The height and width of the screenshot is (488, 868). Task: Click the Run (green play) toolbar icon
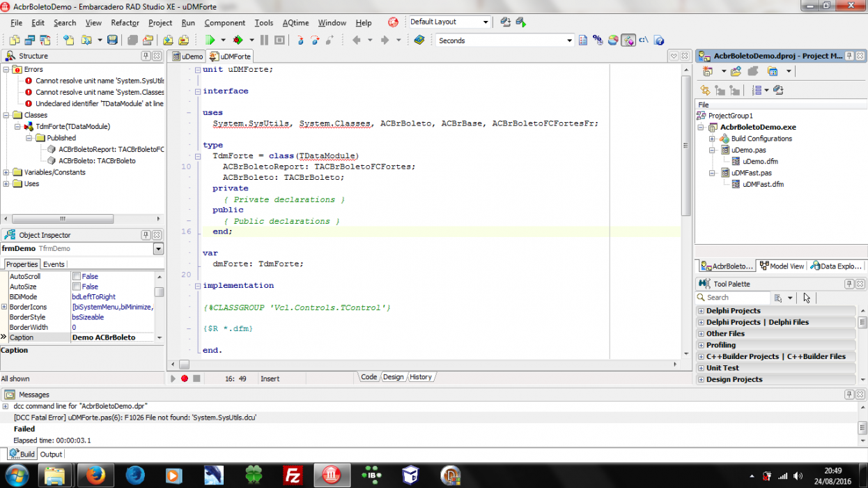[210, 40]
